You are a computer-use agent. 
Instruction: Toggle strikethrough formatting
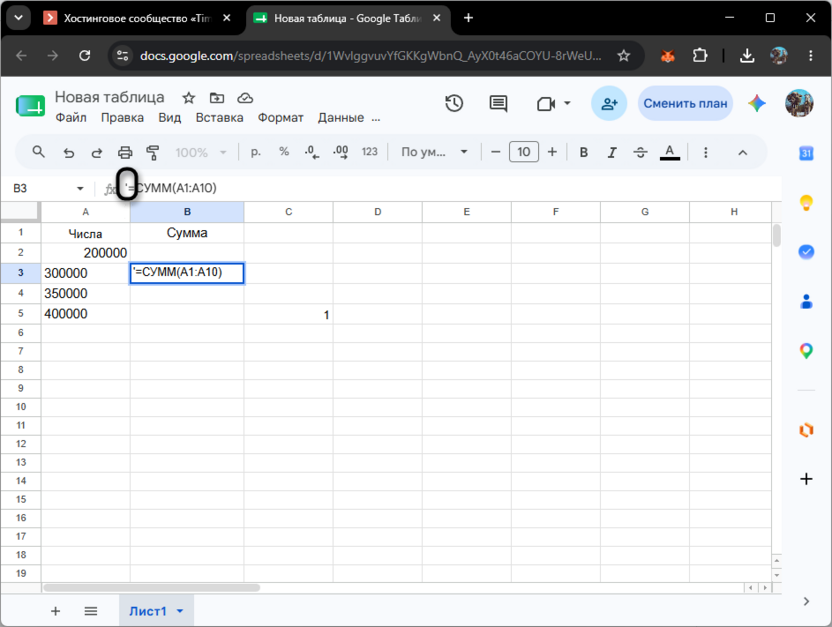click(x=640, y=153)
